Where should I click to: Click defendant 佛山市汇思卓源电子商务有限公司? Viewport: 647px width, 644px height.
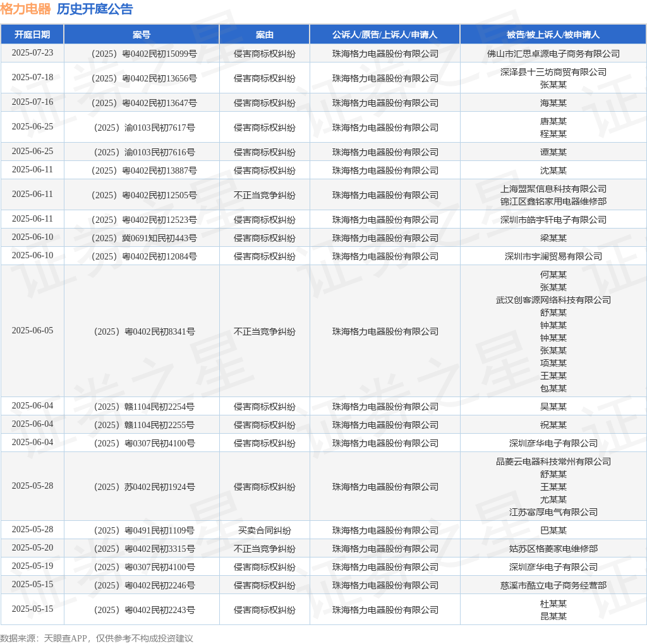553,54
